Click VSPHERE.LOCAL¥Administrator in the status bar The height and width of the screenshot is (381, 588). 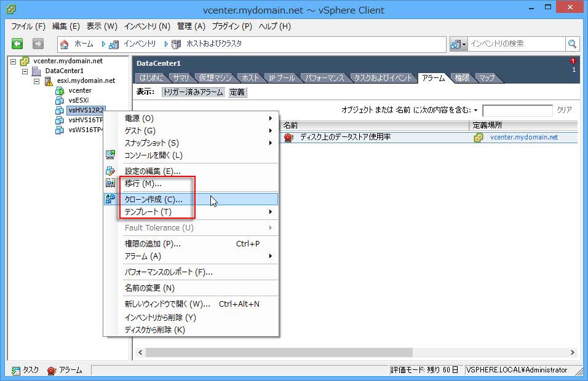[517, 370]
